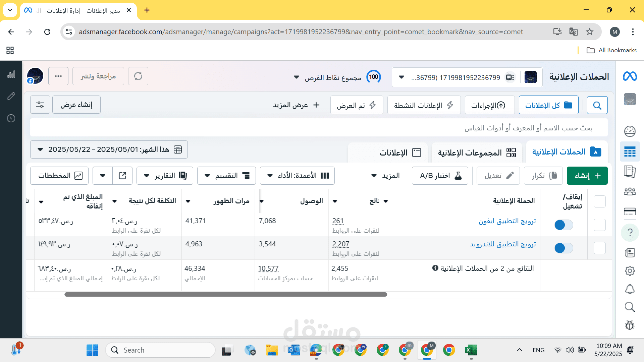Click the audiences people icon in sidebar

coord(630,191)
